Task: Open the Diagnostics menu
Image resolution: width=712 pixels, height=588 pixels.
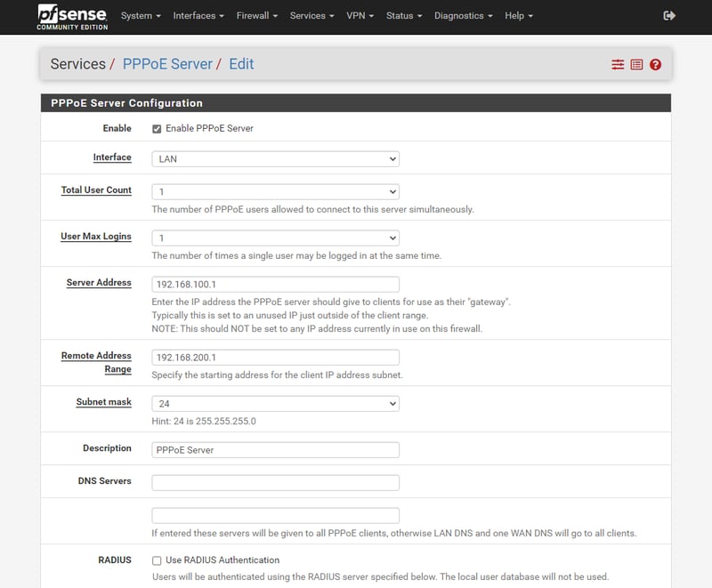Action: tap(464, 16)
